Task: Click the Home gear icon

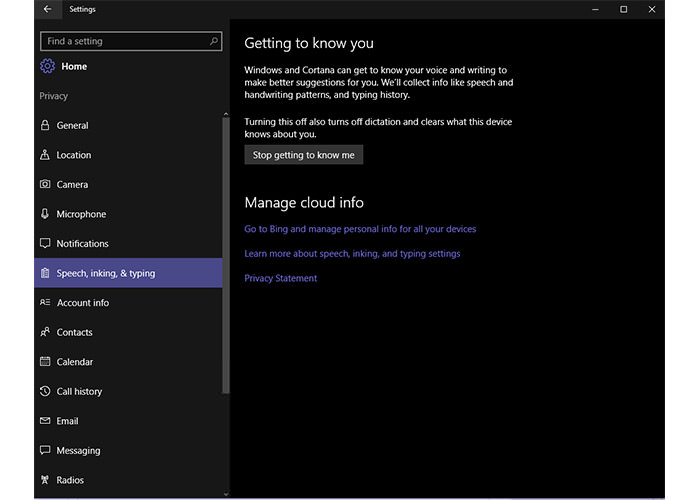Action: click(47, 67)
